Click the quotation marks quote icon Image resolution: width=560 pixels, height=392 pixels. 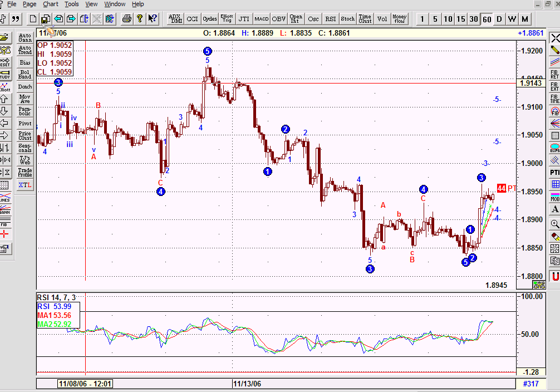tap(16, 19)
